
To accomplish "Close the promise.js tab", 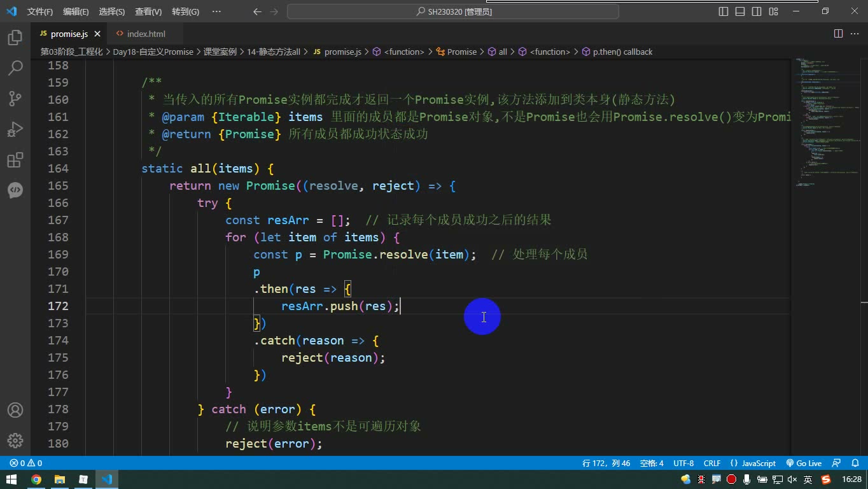I will (x=97, y=34).
